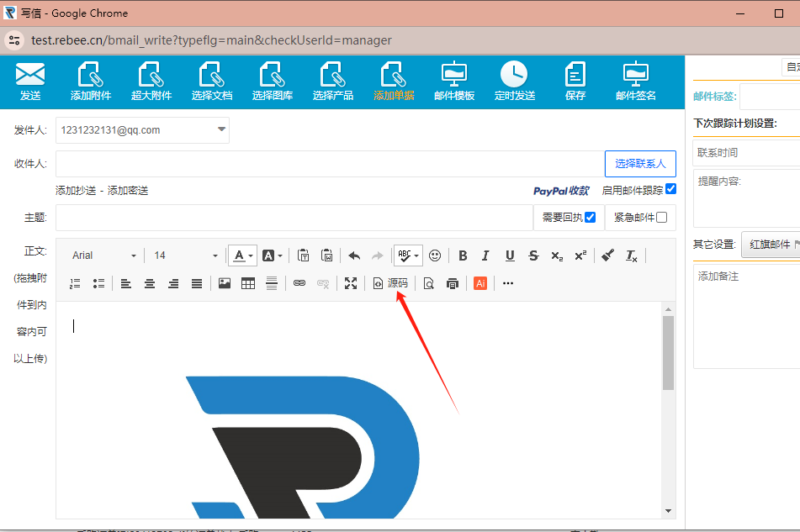Image resolution: width=800 pixels, height=532 pixels.
Task: Center align the text
Action: pyautogui.click(x=150, y=283)
